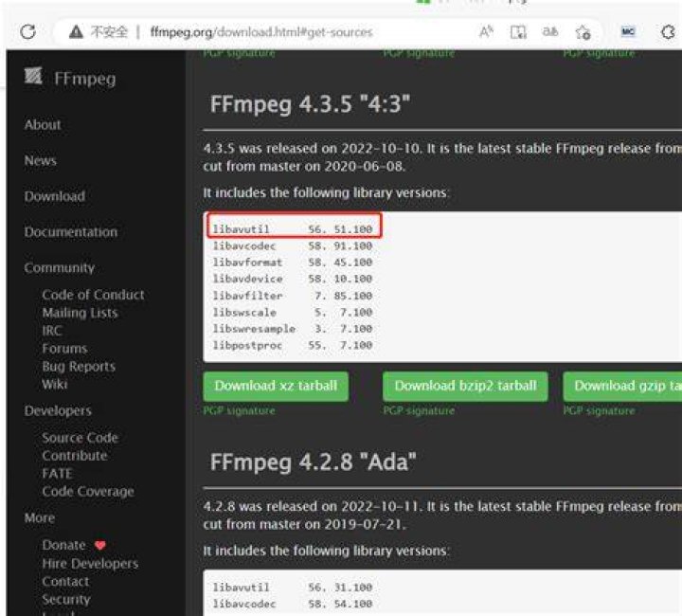Open PGP signature under gzip tarball button
Screen dimensions: 682x616
(x=599, y=410)
